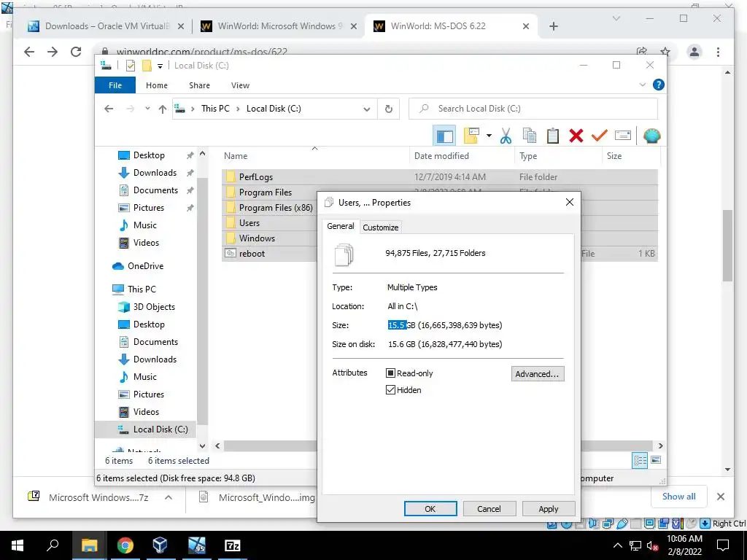Click the red X Delete icon
This screenshot has height=560, width=747.
(x=576, y=136)
